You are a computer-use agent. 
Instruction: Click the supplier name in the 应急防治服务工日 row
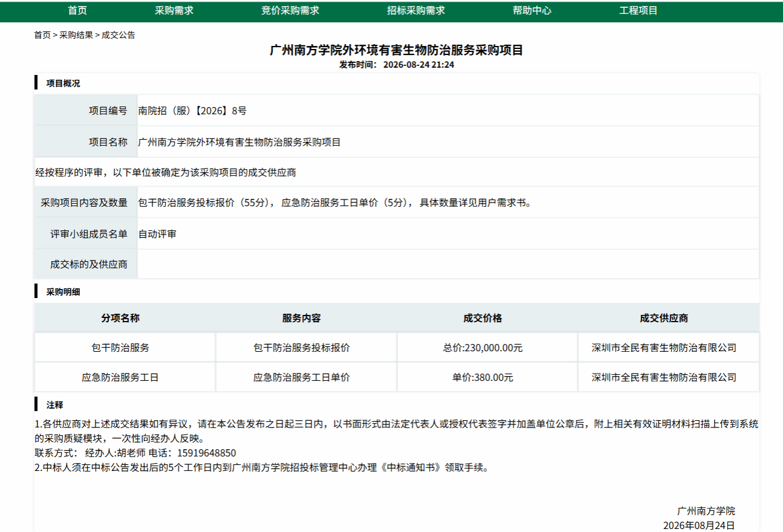pyautogui.click(x=664, y=377)
